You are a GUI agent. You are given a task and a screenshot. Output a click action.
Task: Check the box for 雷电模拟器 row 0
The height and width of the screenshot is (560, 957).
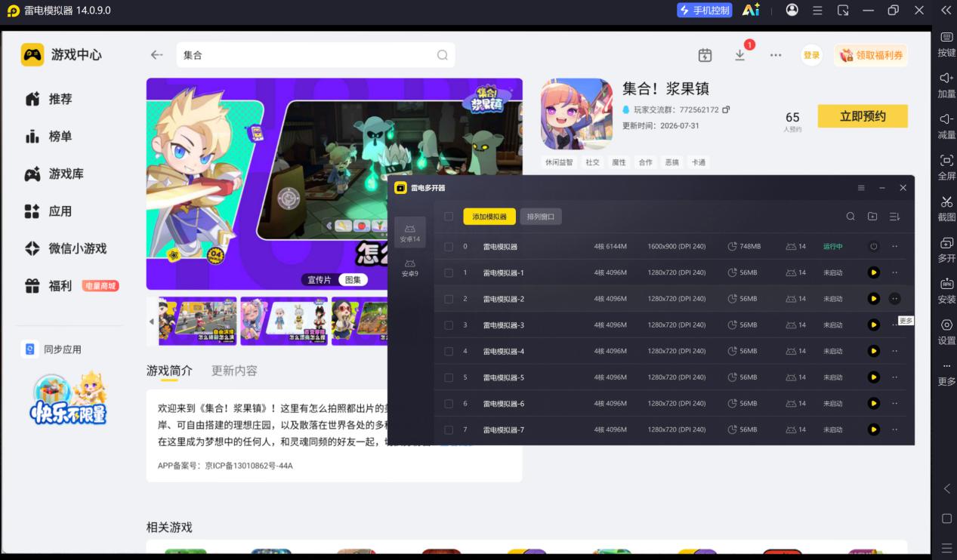[449, 247]
